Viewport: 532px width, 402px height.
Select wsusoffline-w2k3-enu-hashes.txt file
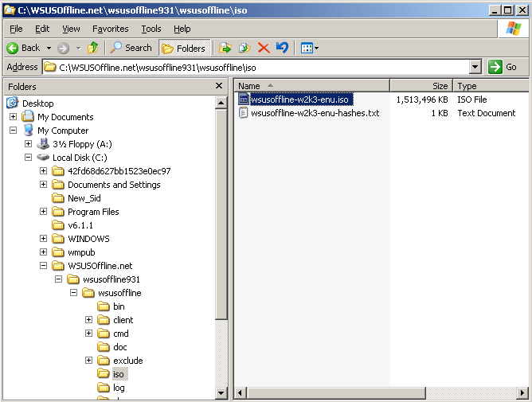click(x=315, y=113)
